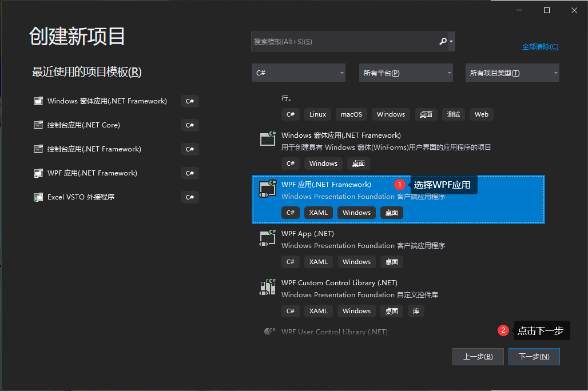This screenshot has height=391, width=588.
Task: Choose the WPF App (.NET) template
Action: [x=398, y=249]
